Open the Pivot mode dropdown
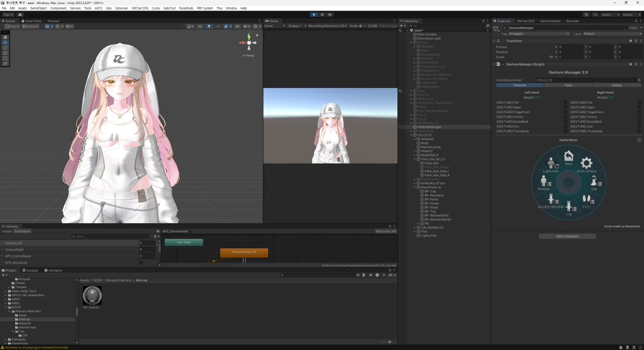Image resolution: width=644 pixels, height=350 pixels. click(x=12, y=26)
